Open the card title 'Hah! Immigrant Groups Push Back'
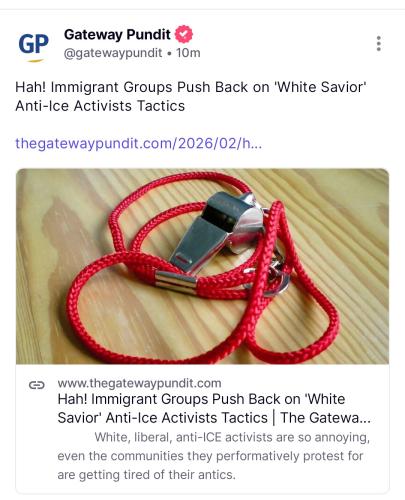 tap(214, 408)
